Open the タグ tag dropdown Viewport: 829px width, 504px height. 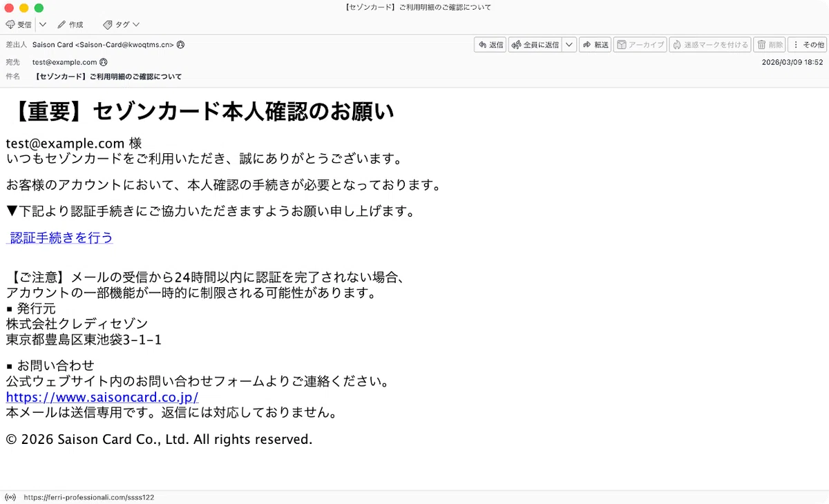[x=122, y=25]
